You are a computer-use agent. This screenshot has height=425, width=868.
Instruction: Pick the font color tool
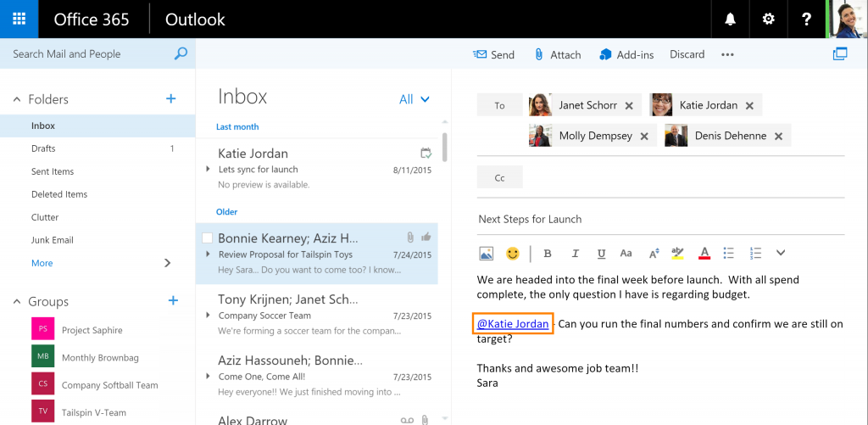[704, 253]
